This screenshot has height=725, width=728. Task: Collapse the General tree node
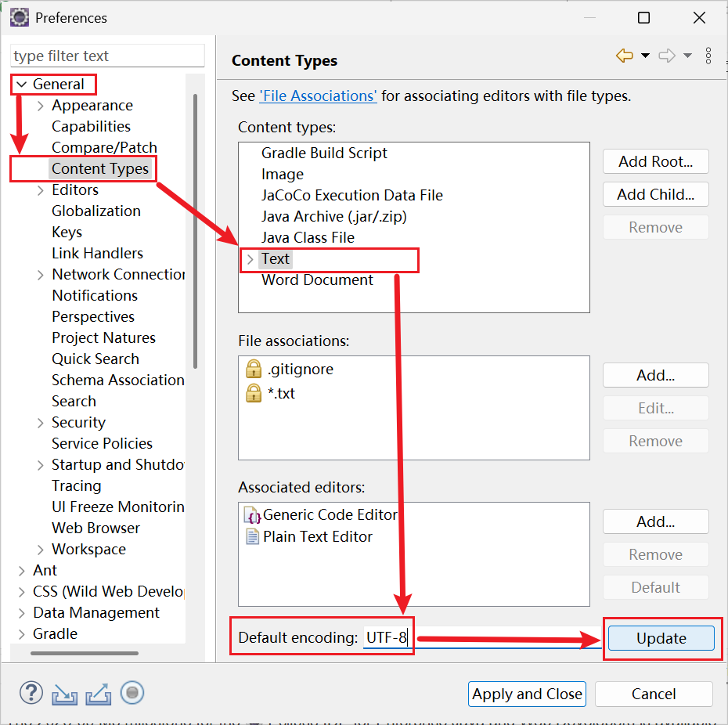click(x=21, y=85)
